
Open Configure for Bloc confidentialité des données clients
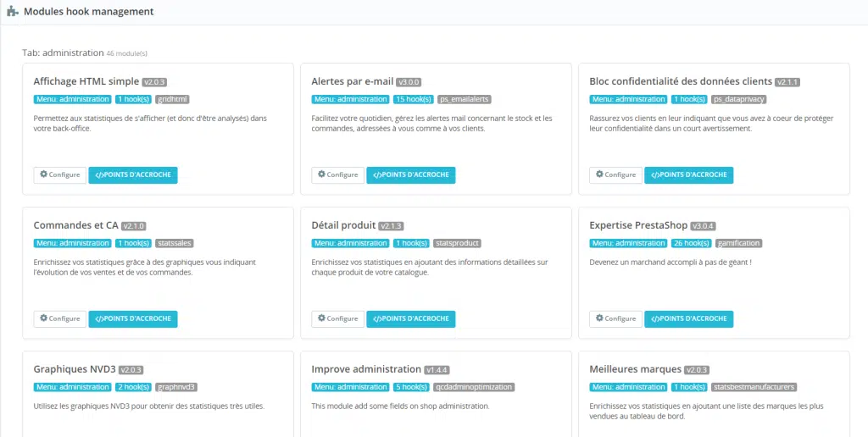coord(615,175)
